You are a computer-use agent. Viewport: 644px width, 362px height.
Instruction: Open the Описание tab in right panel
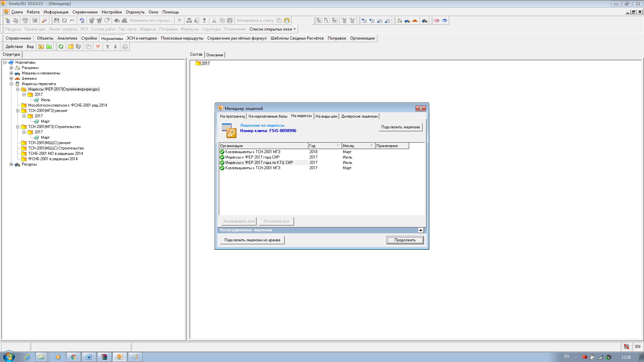click(215, 55)
